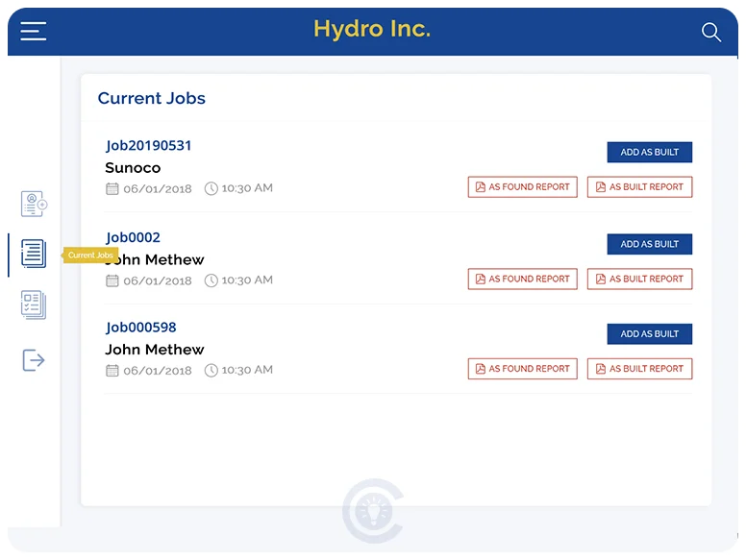746x560 pixels.
Task: Open the Job0002 link
Action: [x=133, y=237]
